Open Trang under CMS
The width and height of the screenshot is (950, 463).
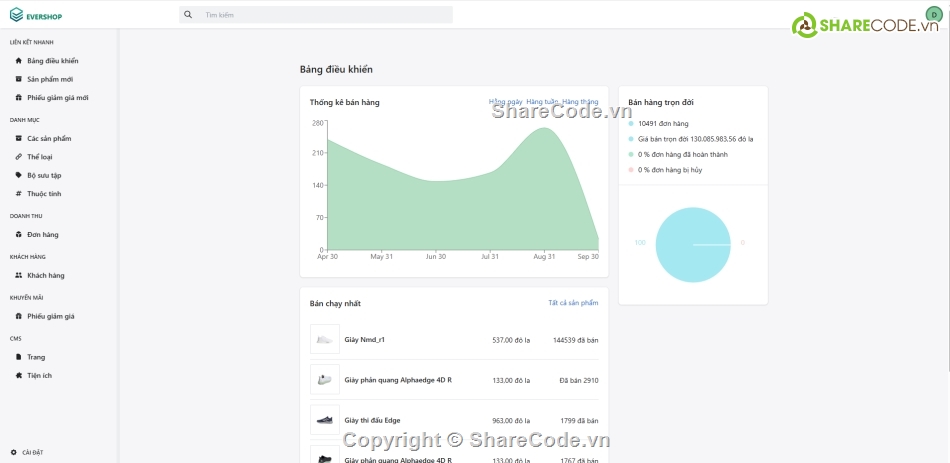click(x=36, y=357)
